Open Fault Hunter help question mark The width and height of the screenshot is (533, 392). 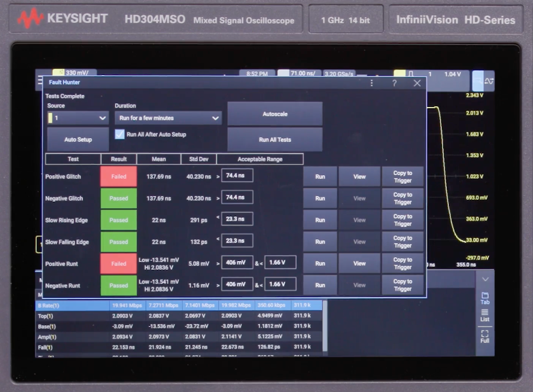point(394,83)
